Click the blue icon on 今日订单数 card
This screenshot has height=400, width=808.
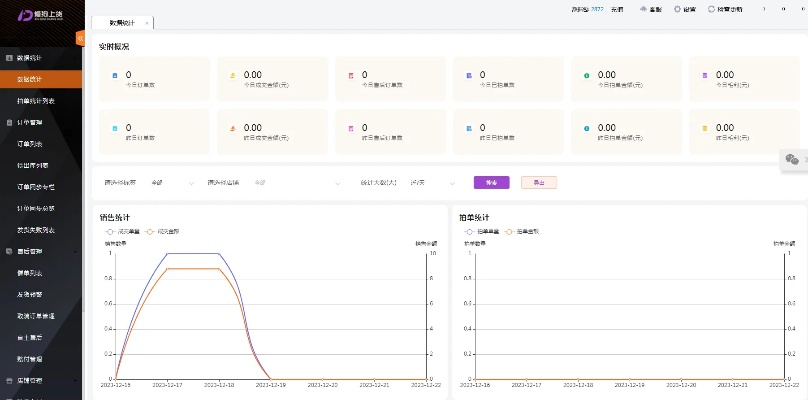pos(115,76)
